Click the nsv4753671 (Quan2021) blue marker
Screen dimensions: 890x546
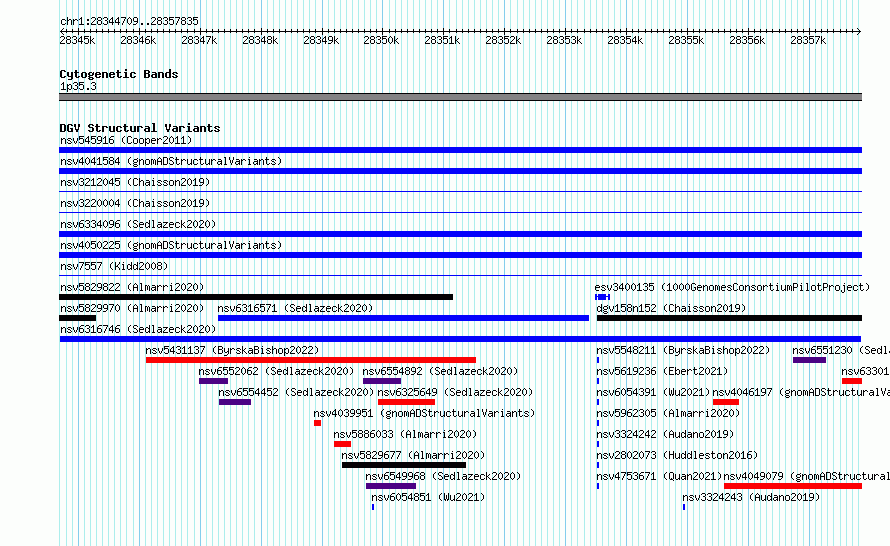point(598,486)
